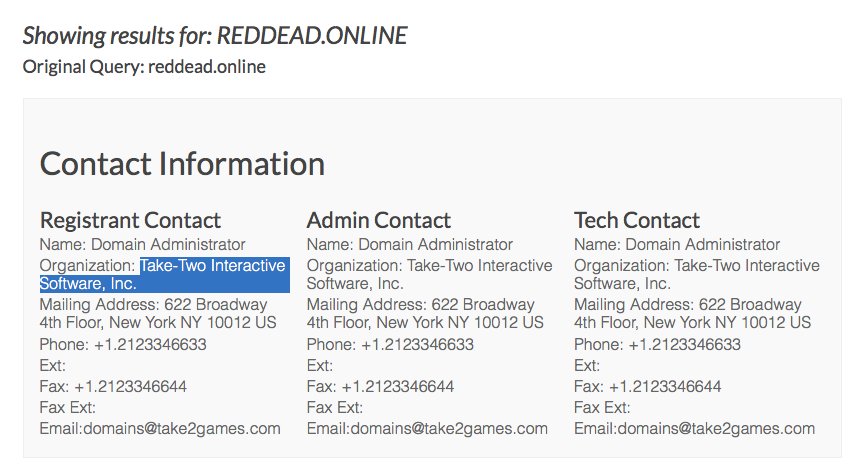Image resolution: width=855 pixels, height=470 pixels.
Task: Click the Tech Contact heading
Action: (637, 220)
